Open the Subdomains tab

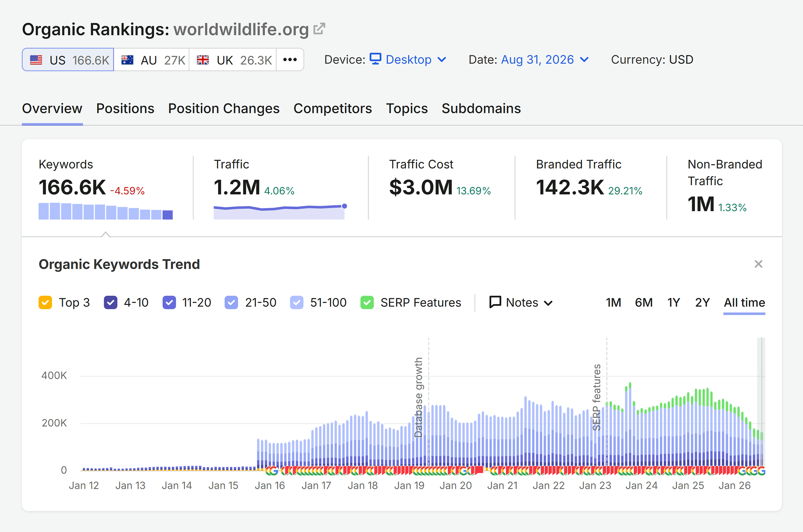pyautogui.click(x=481, y=109)
